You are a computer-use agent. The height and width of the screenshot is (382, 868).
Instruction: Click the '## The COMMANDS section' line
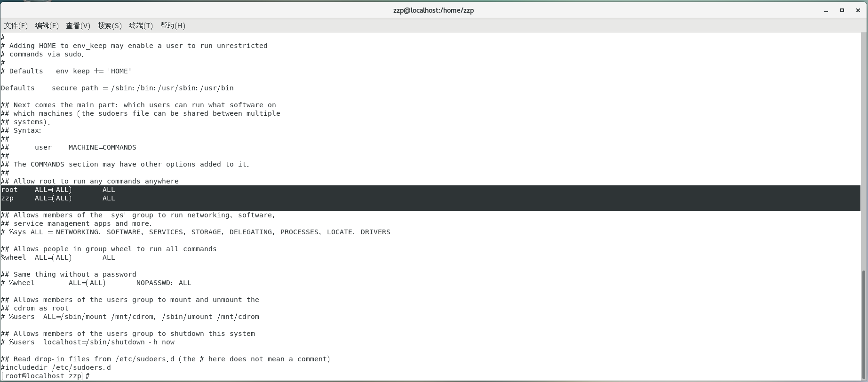[125, 164]
